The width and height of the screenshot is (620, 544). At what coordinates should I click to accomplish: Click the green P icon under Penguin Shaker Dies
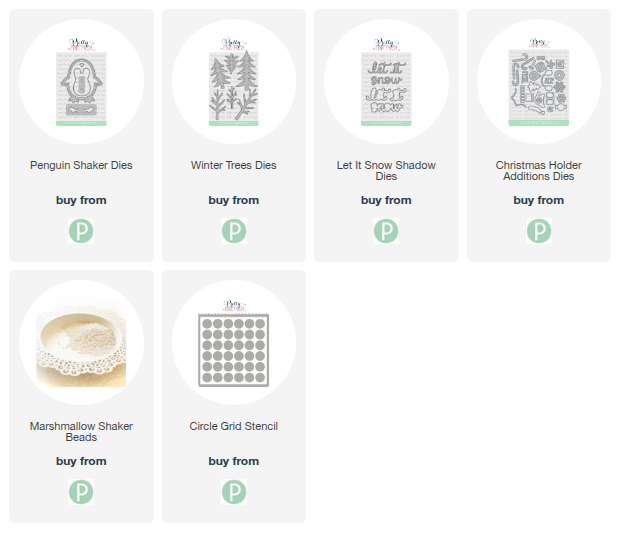click(x=81, y=232)
